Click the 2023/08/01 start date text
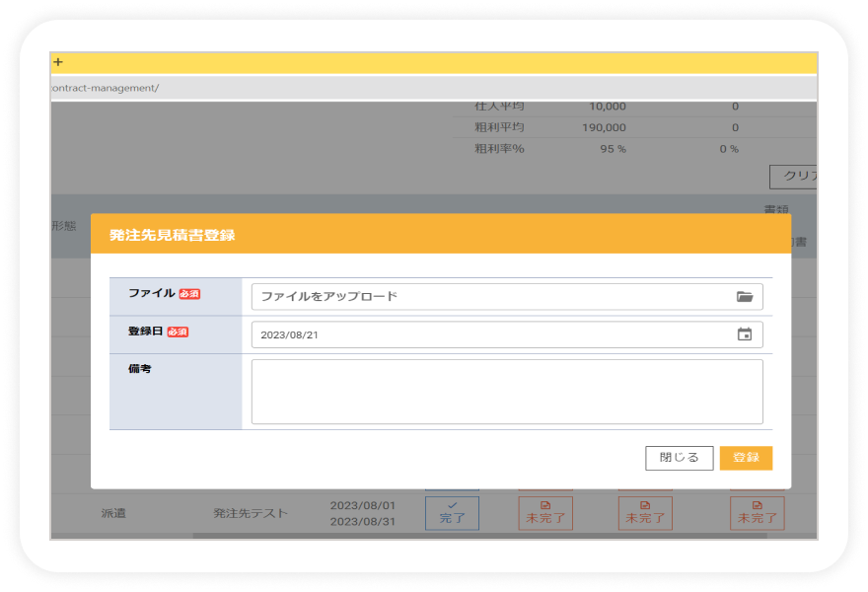Viewport: 868px width, 592px height. tap(363, 505)
